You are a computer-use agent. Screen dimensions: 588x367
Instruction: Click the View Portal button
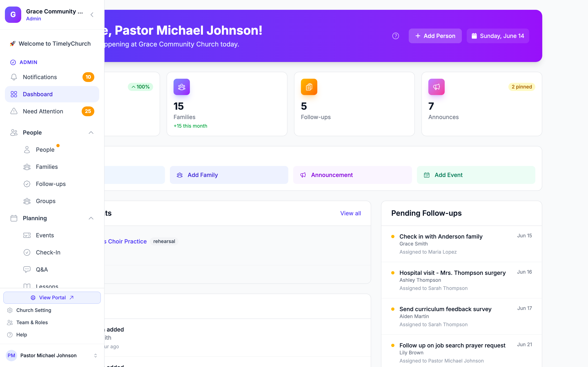pyautogui.click(x=52, y=298)
